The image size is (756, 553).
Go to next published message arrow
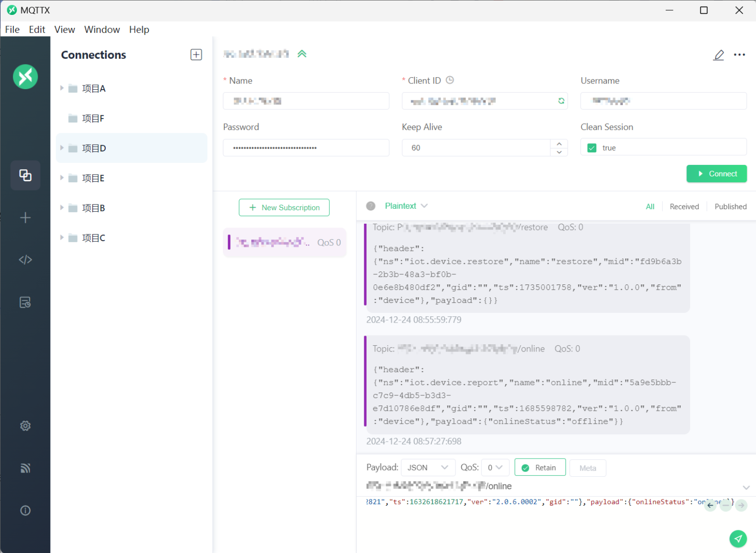point(742,505)
